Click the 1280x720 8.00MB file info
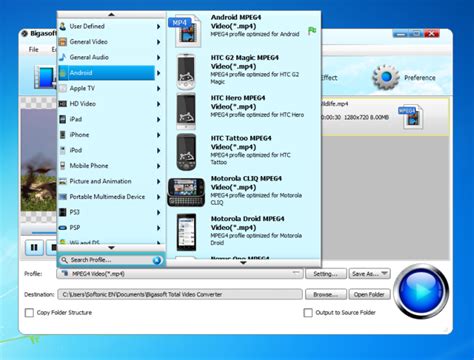474x360 pixels. [366, 117]
